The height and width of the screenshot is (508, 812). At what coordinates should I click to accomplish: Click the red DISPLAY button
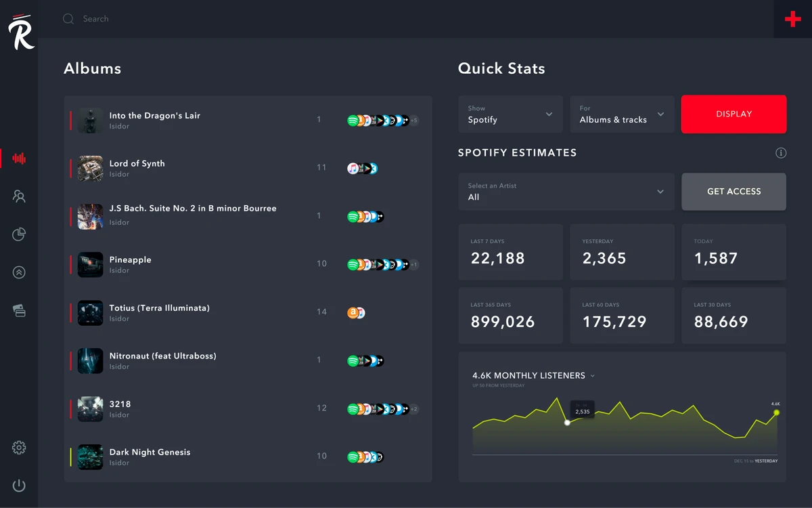pyautogui.click(x=734, y=114)
